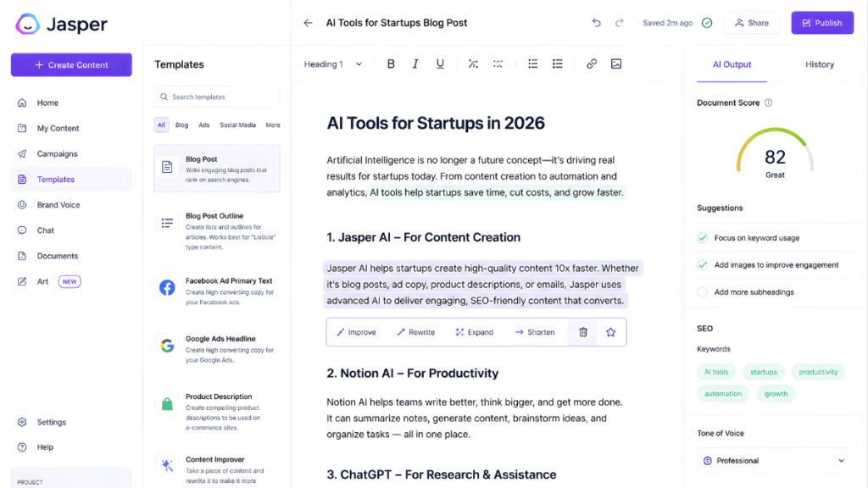Insert a bulleted list
Image resolution: width=868 pixels, height=488 pixels.
(532, 64)
